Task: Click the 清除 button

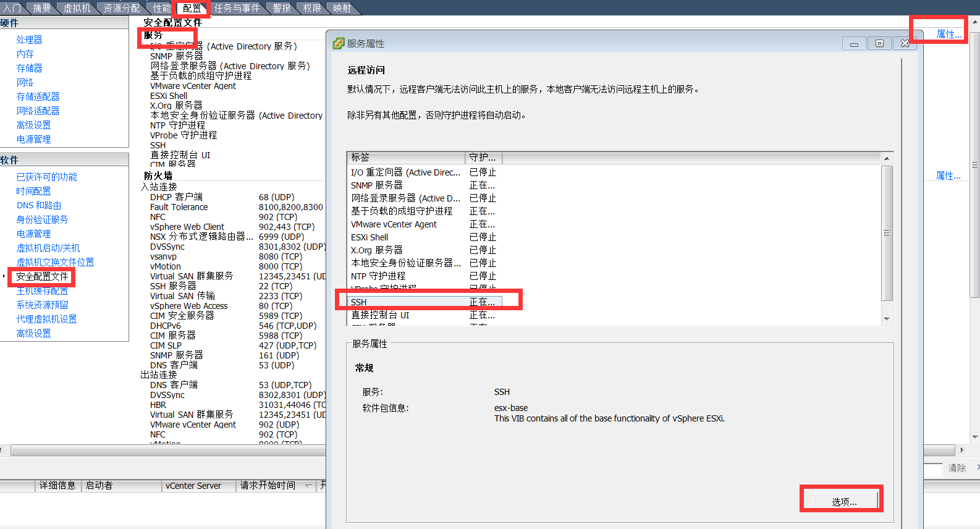Action: pos(957,468)
